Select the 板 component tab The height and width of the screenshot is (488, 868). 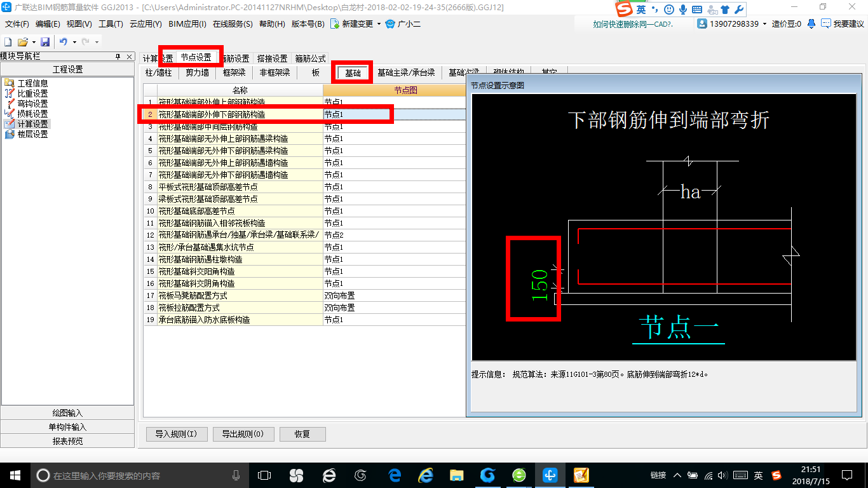pos(316,72)
